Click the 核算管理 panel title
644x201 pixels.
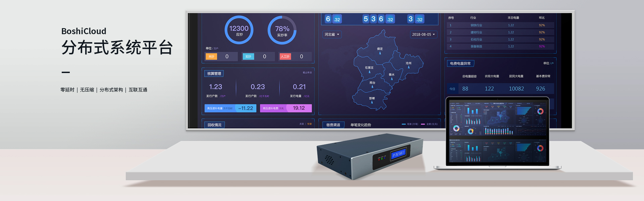coord(214,73)
